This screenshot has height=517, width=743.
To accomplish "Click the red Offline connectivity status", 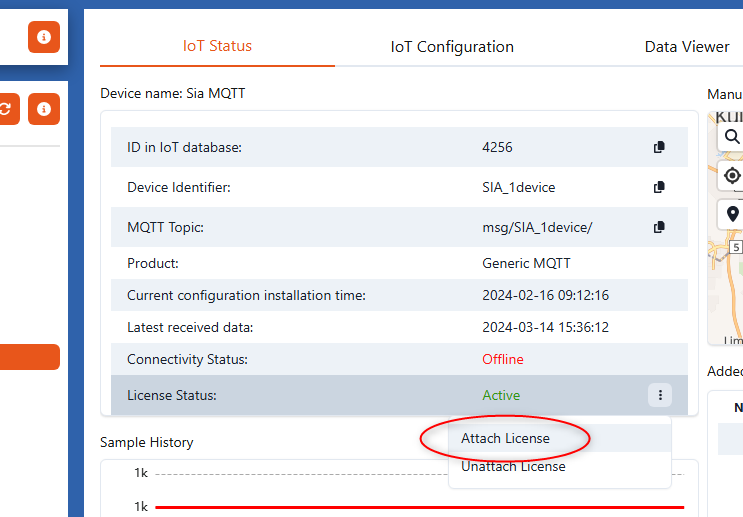I will click(x=502, y=359).
